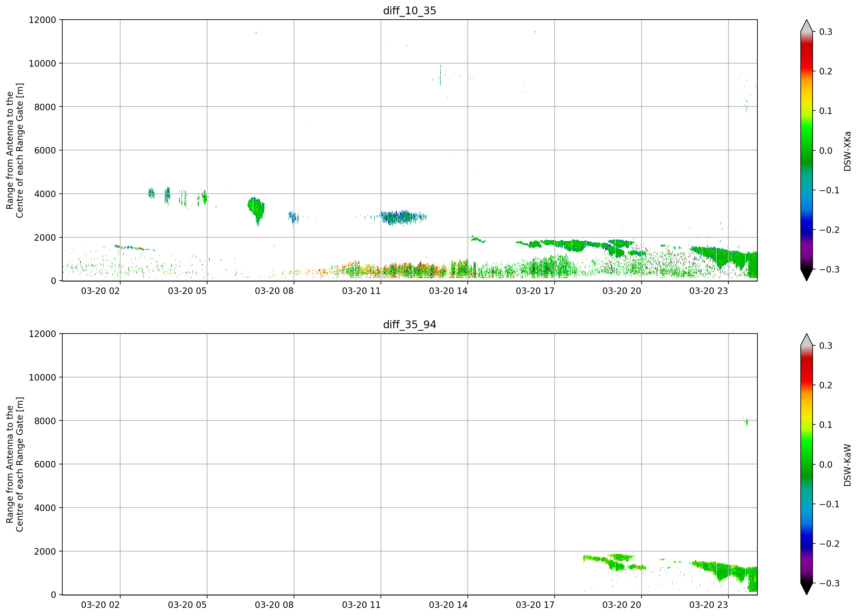Viewport: 858px width, 616px height.
Task: Click the 2000 y-tick in diff_35_94 plot
Action: 45,552
